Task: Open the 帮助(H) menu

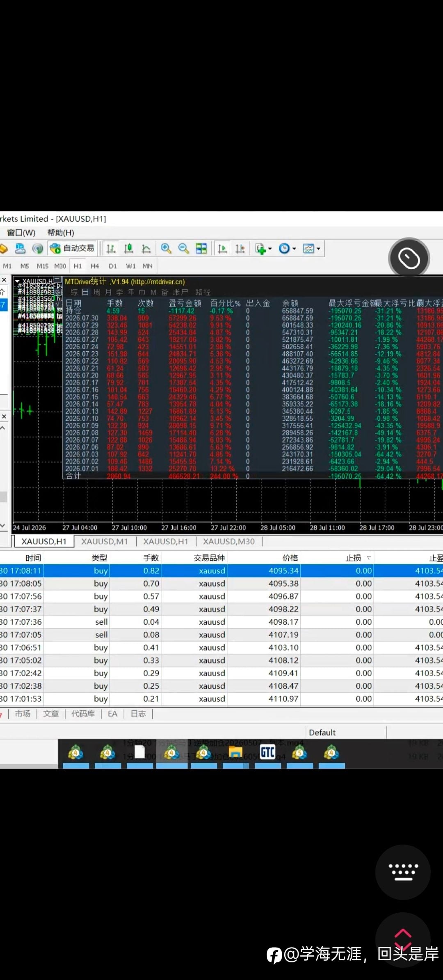Action: 61,233
